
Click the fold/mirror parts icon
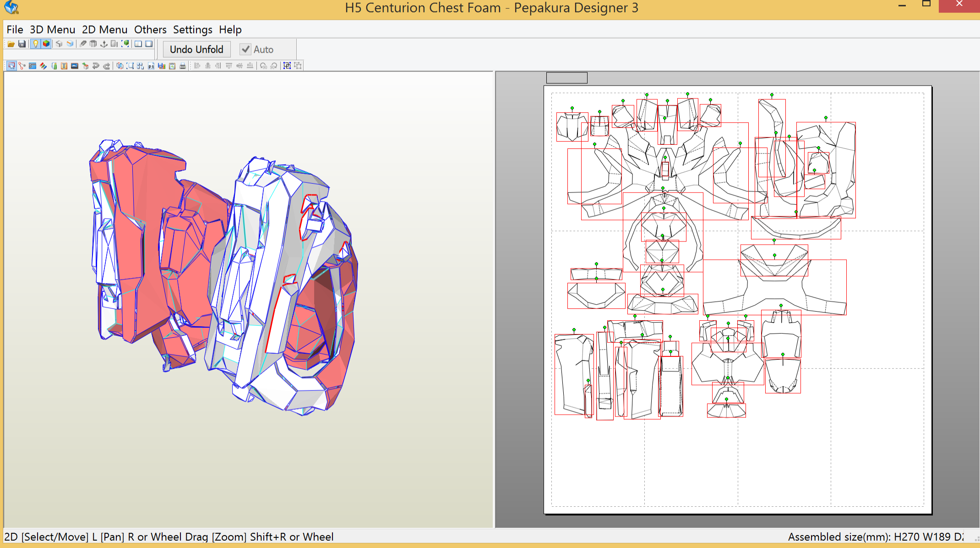click(120, 66)
